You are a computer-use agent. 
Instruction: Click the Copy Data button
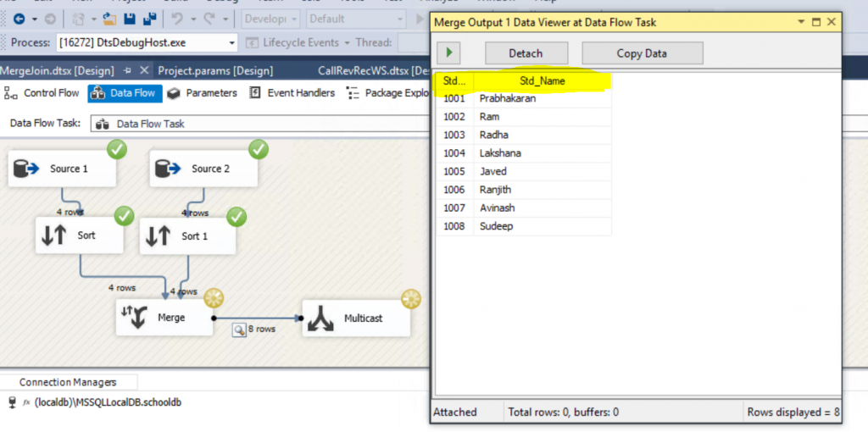click(x=643, y=53)
